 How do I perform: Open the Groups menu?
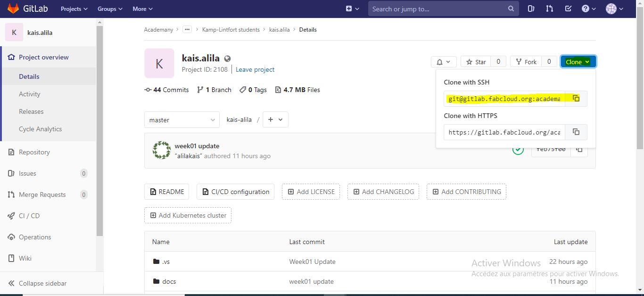pyautogui.click(x=110, y=9)
